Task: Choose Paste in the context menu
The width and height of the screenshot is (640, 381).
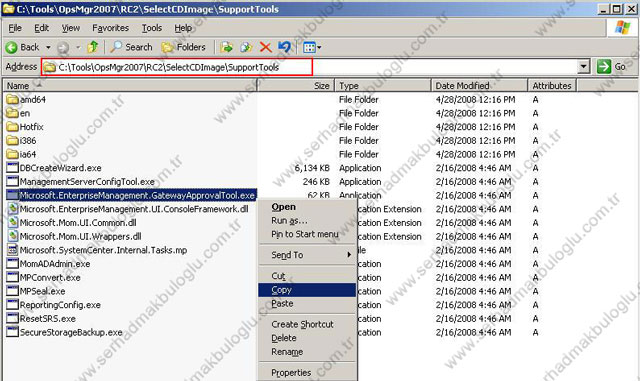Action: point(307,304)
